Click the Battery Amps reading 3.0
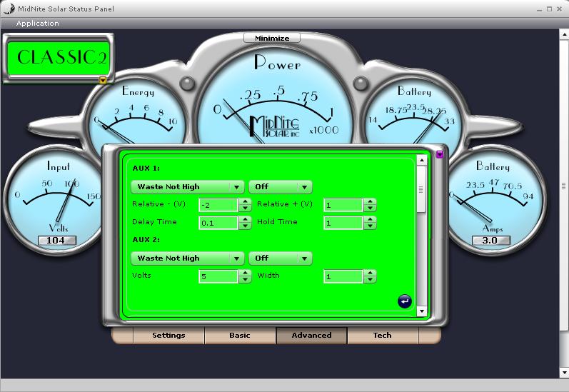The height and width of the screenshot is (392, 569). (491, 241)
